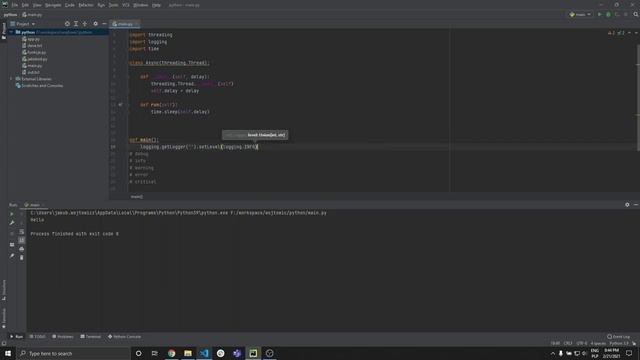This screenshot has width=640, height=360.
Task: Open run configuration dropdown
Action: [x=580, y=14]
